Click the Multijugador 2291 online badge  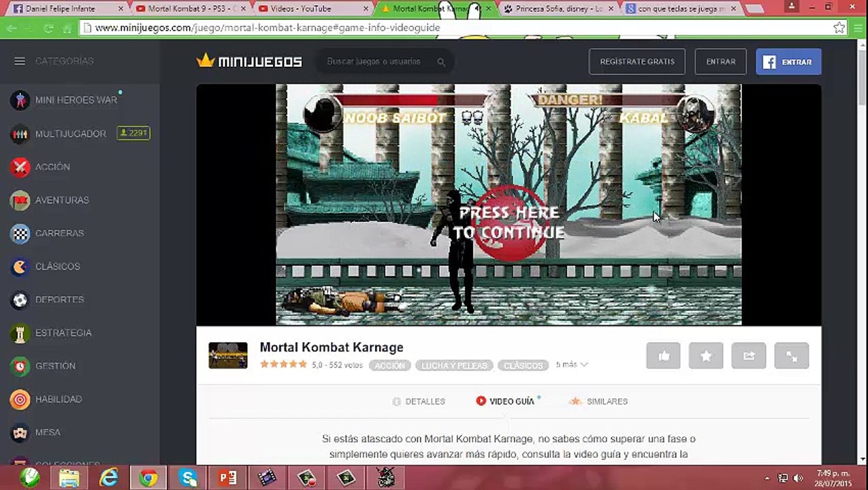pyautogui.click(x=133, y=133)
